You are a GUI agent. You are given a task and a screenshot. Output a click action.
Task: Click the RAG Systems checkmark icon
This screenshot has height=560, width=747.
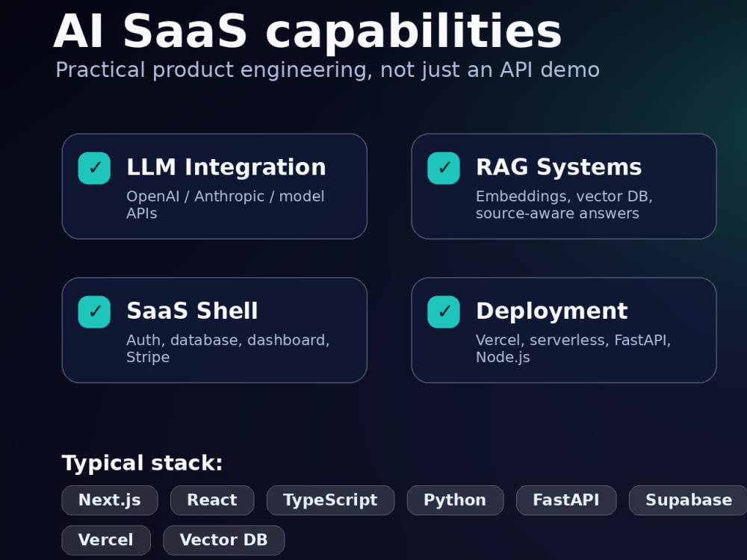pos(444,168)
